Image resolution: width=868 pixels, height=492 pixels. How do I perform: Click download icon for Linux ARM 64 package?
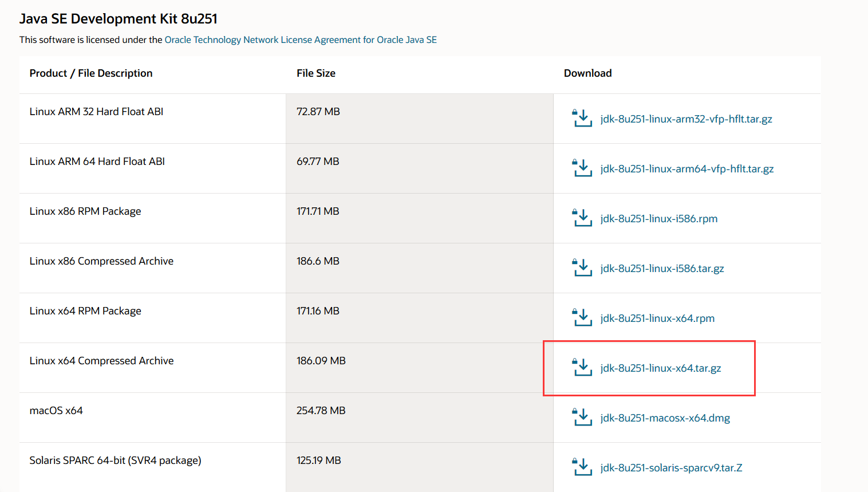point(582,168)
